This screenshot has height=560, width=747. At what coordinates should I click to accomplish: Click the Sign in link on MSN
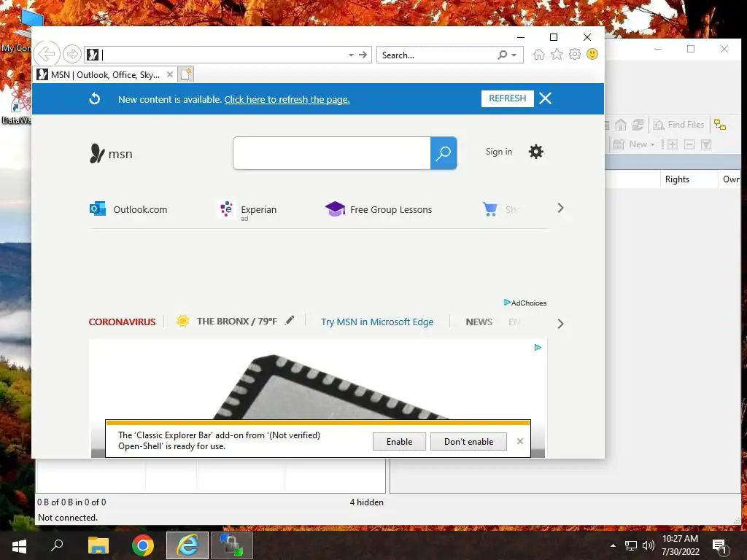coord(499,152)
